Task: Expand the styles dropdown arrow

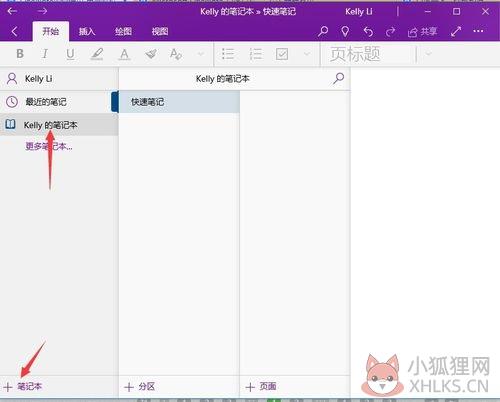Action: (x=428, y=54)
